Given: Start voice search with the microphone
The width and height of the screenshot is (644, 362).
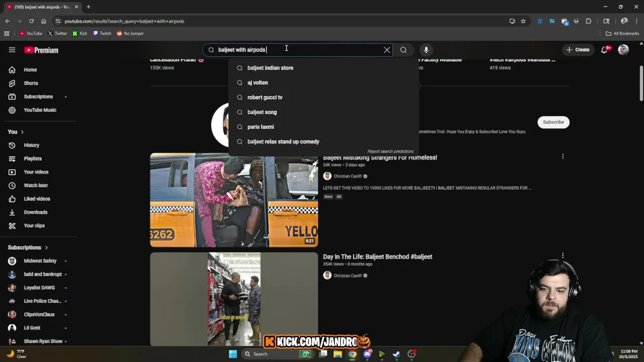Looking at the screenshot, I should point(426,50).
